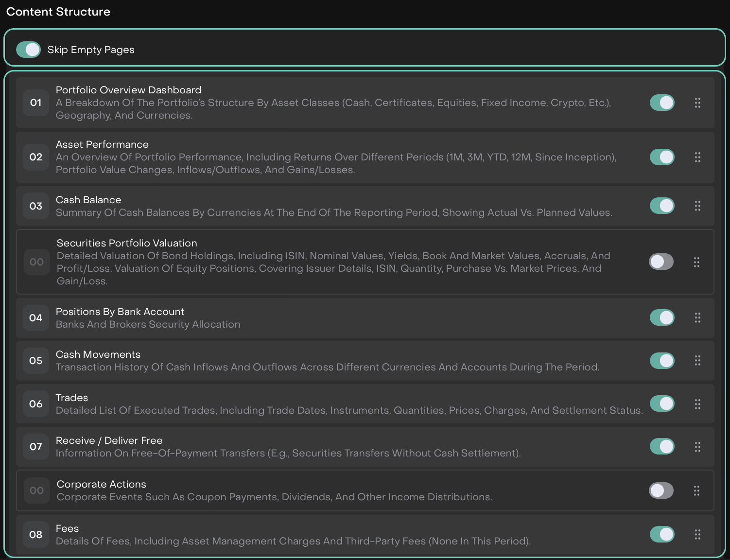Click the Trades row drag handle

coord(697,403)
